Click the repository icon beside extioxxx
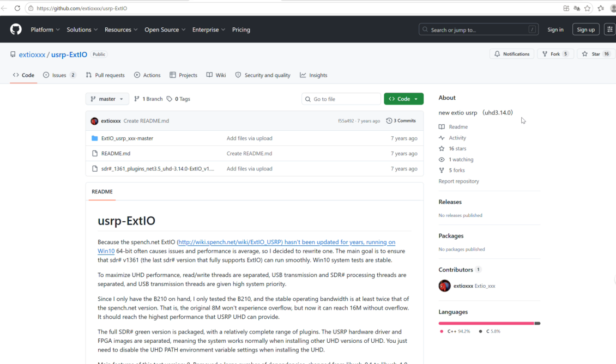Viewport: 616px width, 364px height. click(x=13, y=54)
